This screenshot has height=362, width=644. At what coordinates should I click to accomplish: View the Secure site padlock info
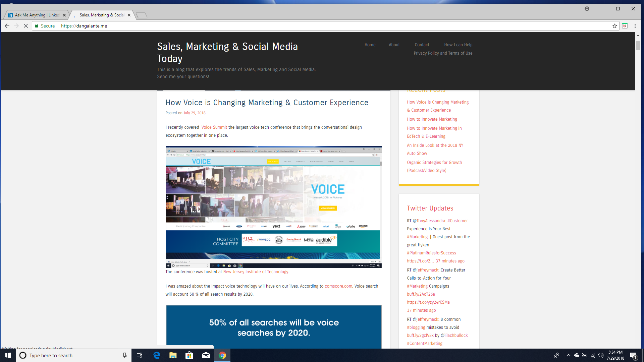(x=45, y=26)
